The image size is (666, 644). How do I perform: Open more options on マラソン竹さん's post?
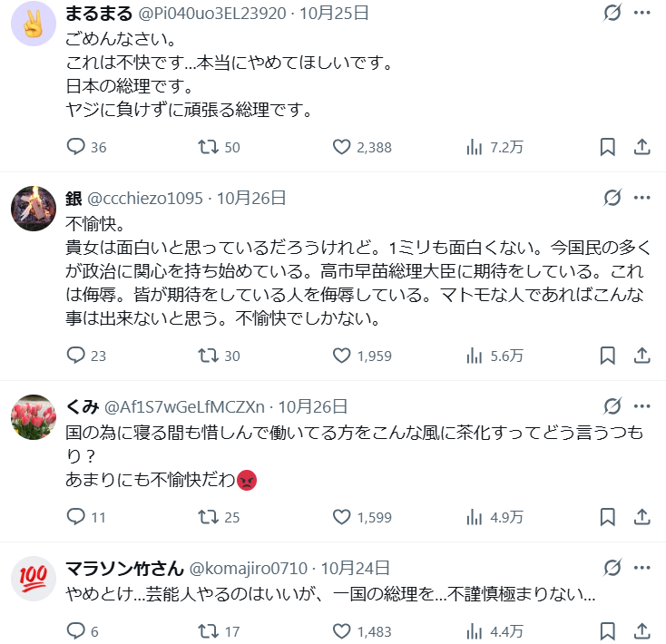click(642, 568)
